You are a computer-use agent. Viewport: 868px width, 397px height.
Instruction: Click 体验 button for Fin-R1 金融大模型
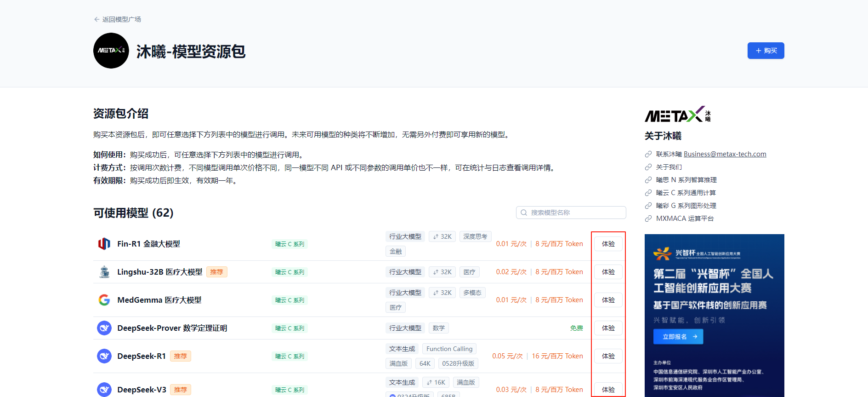coord(608,244)
